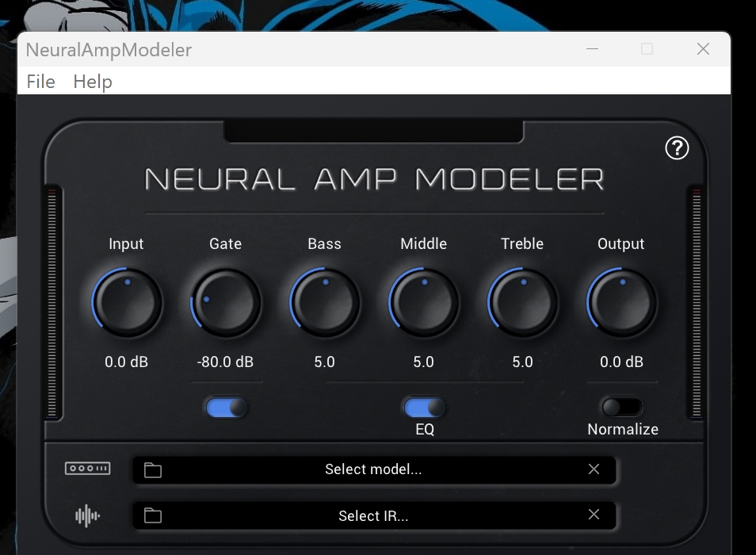This screenshot has width=756, height=555.
Task: Click the amp model icon
Action: pyautogui.click(x=88, y=469)
